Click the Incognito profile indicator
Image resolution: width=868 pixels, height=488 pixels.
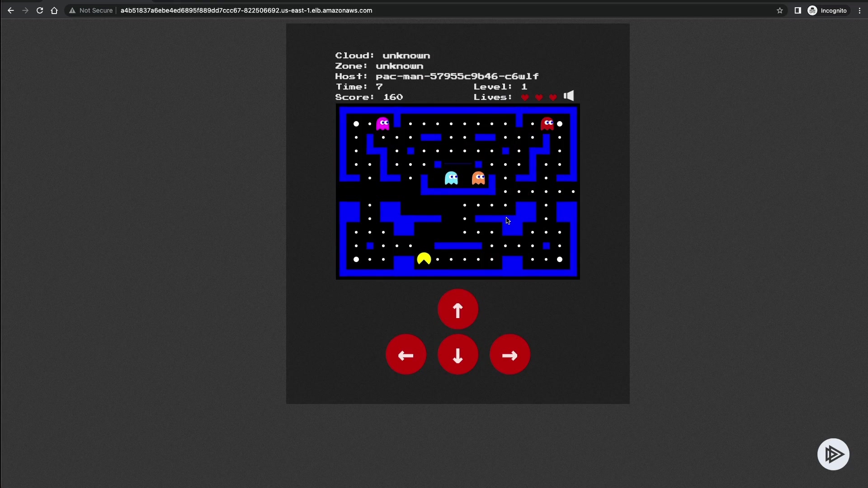click(827, 10)
